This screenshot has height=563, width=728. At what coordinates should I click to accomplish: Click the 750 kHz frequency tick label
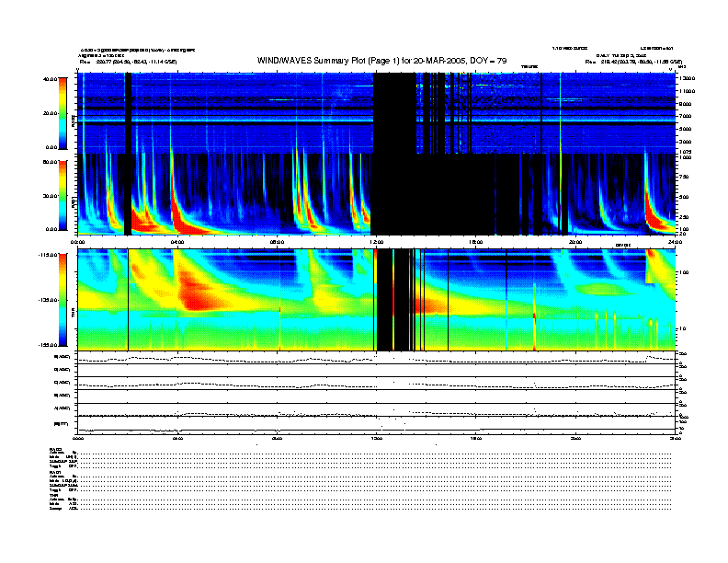[685, 177]
